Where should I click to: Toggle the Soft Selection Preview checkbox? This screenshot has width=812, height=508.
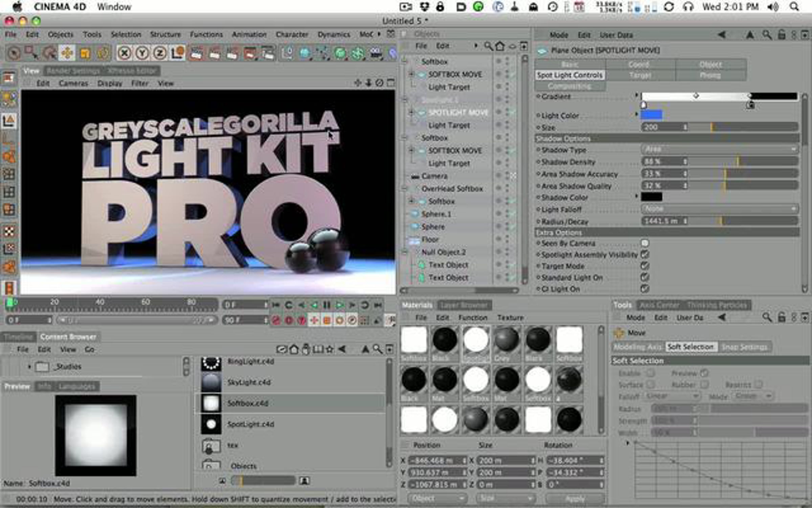[704, 373]
